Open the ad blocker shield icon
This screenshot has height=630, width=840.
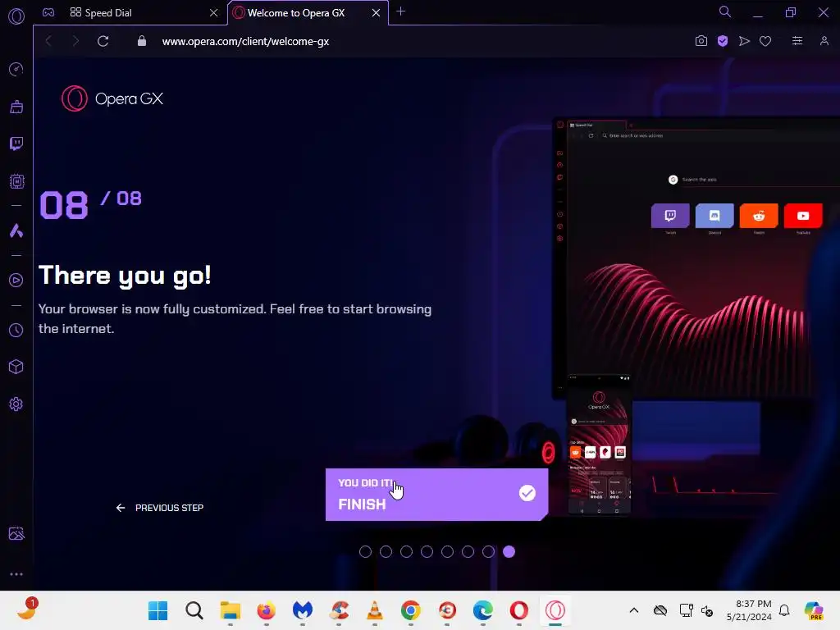tap(723, 41)
